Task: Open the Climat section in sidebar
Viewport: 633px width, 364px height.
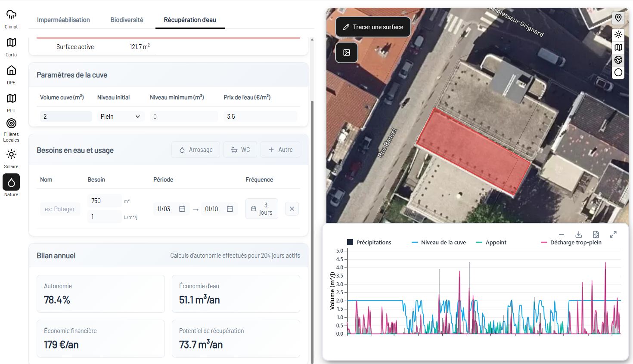Action: tap(11, 19)
